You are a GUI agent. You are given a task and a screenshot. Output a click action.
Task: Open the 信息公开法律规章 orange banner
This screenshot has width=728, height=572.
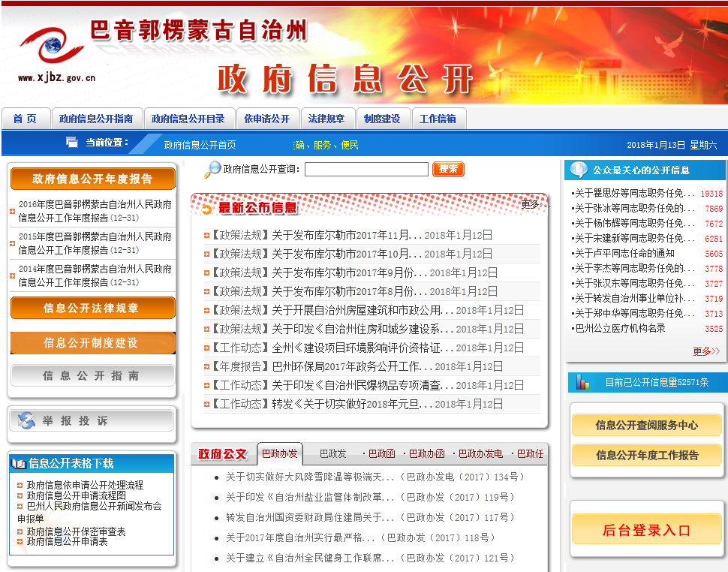click(x=92, y=308)
